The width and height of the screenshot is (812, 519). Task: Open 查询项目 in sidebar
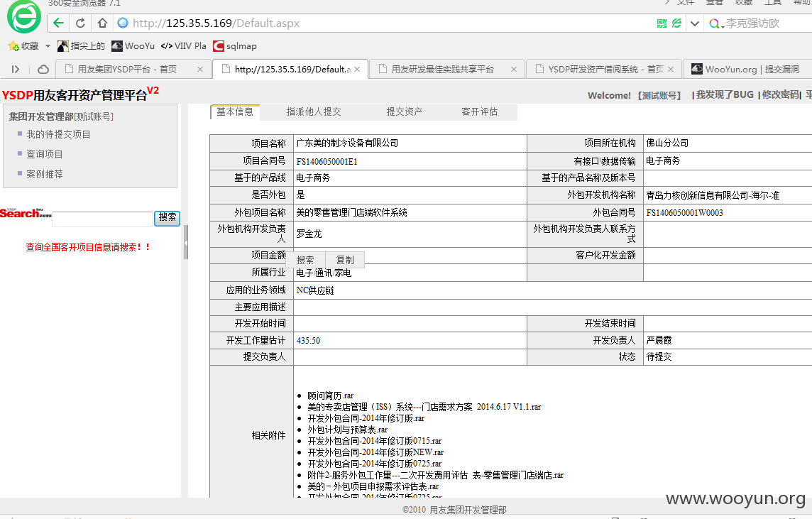click(x=45, y=154)
